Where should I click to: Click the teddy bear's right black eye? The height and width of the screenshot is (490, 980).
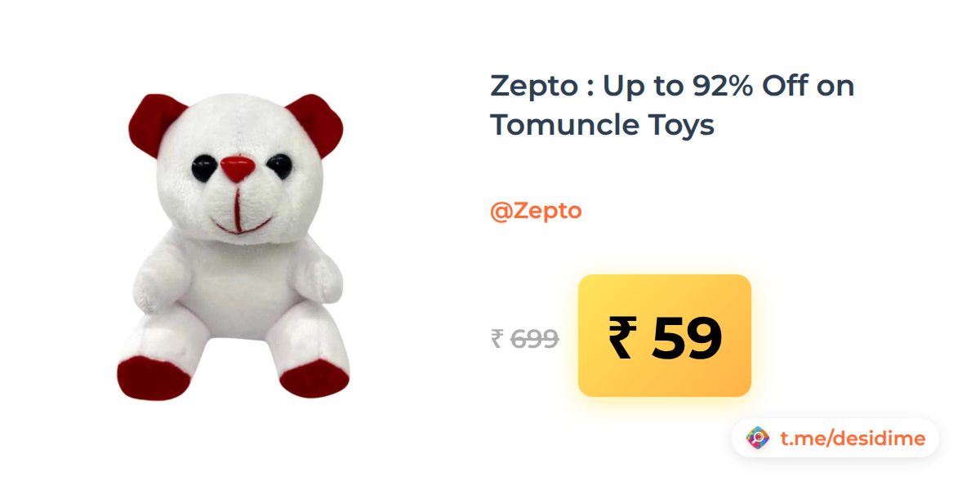click(280, 167)
